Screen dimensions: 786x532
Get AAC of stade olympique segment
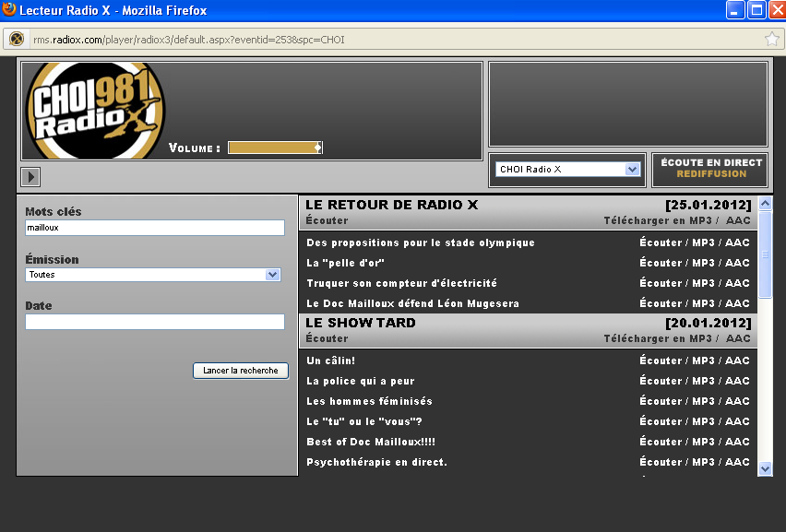click(x=737, y=242)
